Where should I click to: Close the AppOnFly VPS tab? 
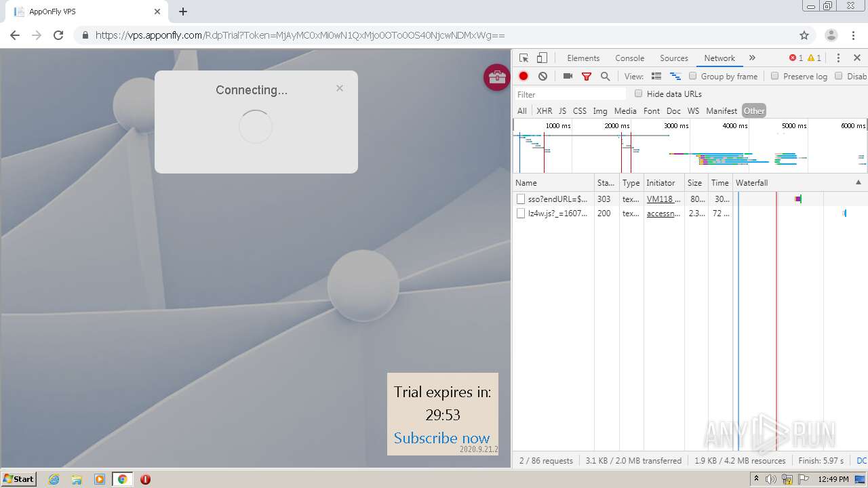point(157,12)
